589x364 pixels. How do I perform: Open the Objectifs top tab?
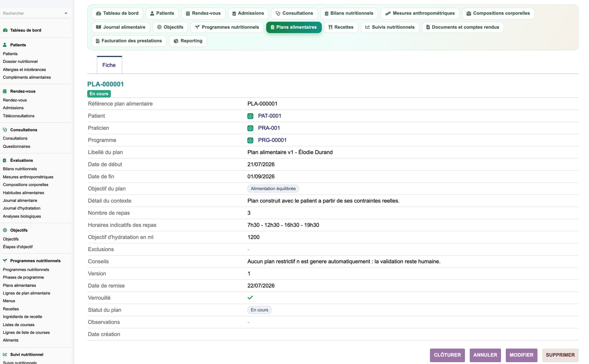point(170,27)
